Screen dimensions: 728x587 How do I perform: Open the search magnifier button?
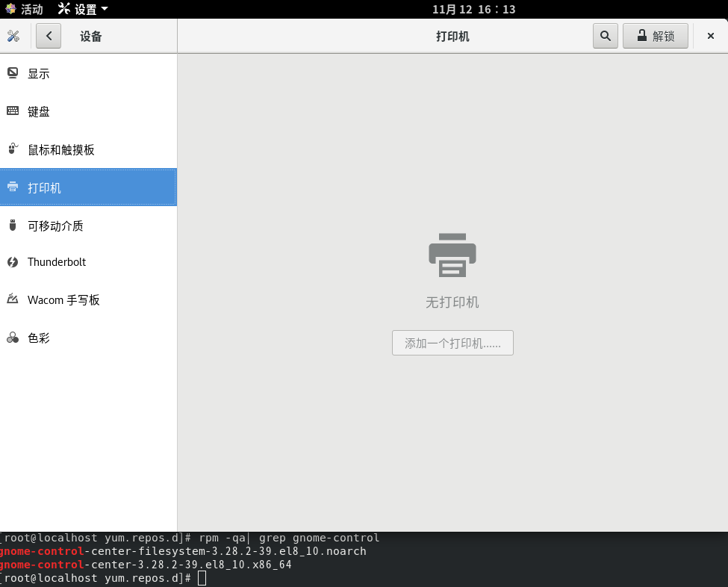click(605, 37)
